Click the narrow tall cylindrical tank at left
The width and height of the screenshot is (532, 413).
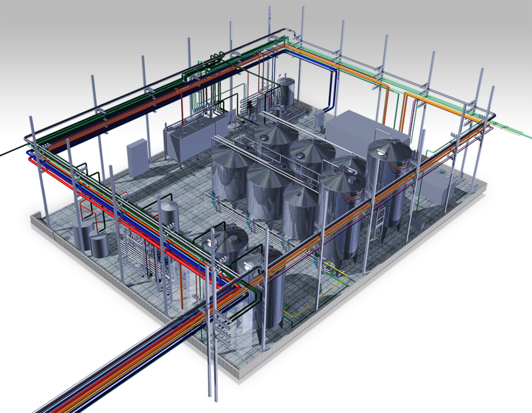click(x=169, y=217)
